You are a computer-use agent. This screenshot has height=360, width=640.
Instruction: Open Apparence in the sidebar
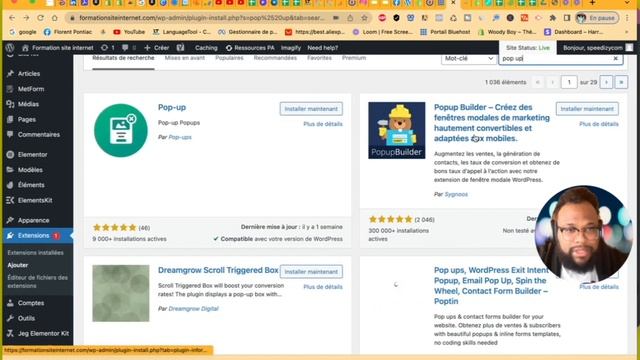coord(33,220)
